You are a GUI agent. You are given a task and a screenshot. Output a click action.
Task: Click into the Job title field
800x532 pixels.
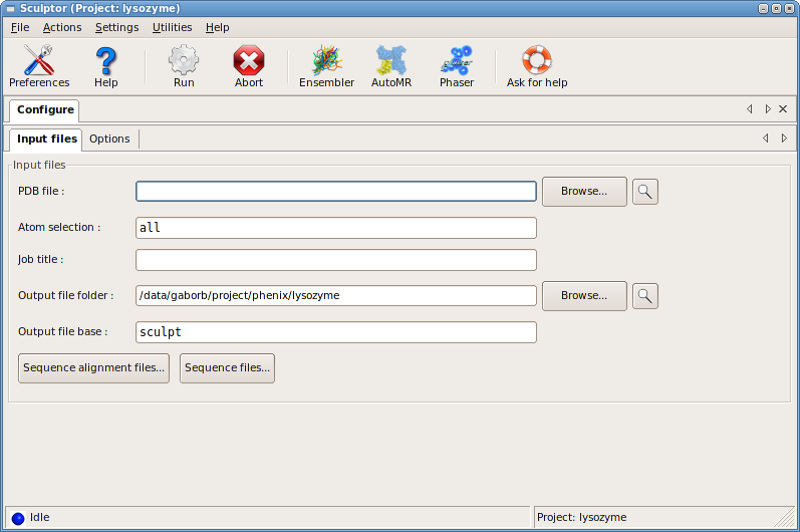336,260
